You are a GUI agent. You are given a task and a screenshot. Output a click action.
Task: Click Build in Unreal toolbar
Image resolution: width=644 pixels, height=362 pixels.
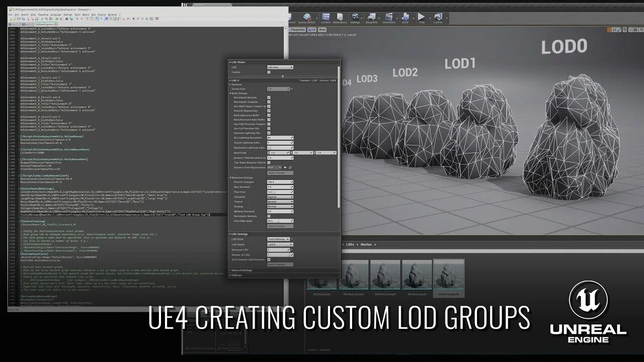pyautogui.click(x=406, y=19)
